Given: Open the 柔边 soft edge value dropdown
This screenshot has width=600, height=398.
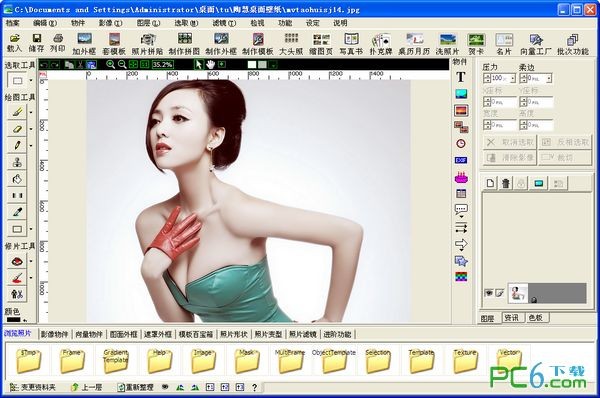Looking at the screenshot, I should (549, 78).
